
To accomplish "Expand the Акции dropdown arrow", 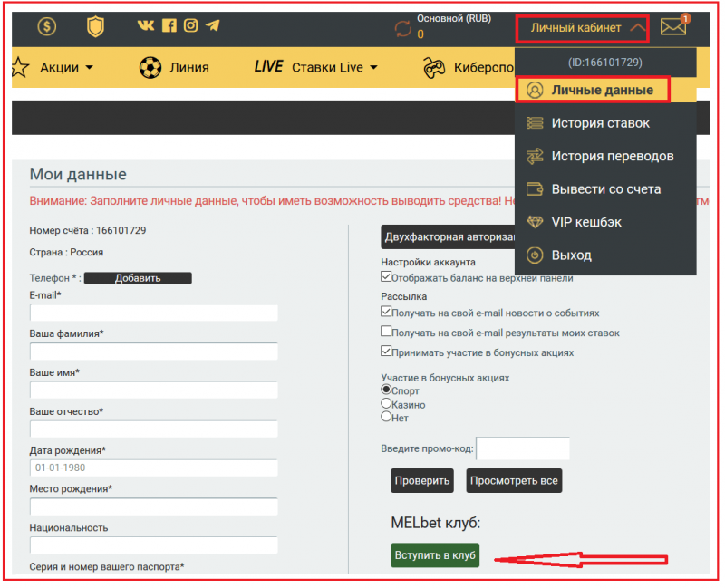I will [89, 68].
